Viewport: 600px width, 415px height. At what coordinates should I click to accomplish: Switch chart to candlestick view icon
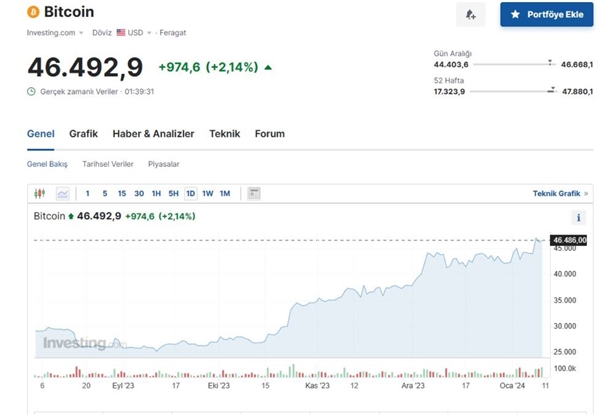(40, 194)
